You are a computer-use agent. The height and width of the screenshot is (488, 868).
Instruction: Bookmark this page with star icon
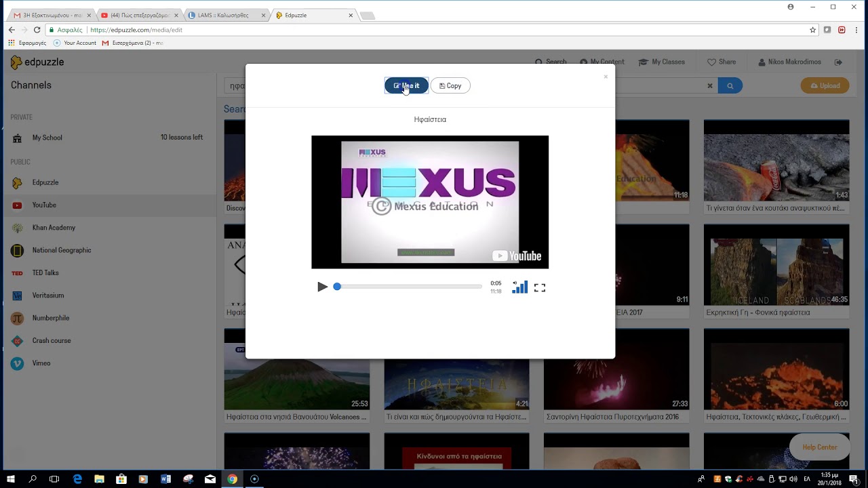pyautogui.click(x=812, y=30)
